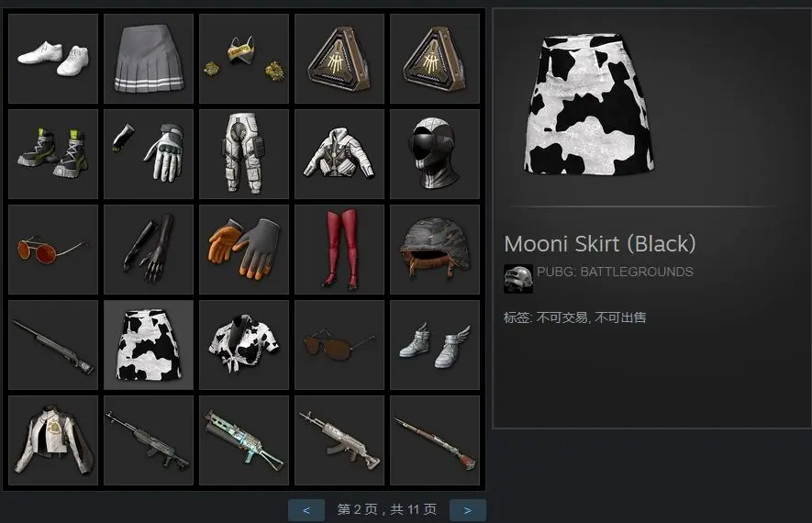Select the green-accent hiking boots item
The height and width of the screenshot is (523, 812).
coord(53,154)
